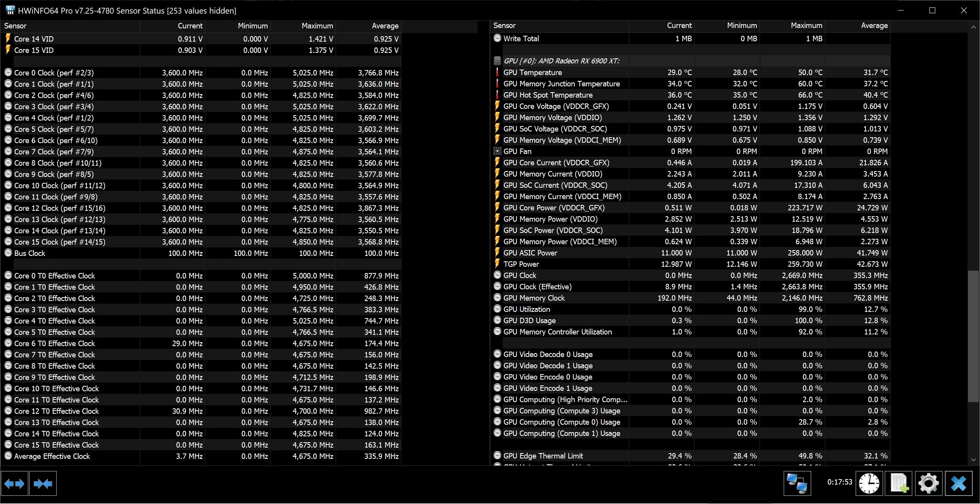Screen dimensions: 980x504
Task: Select the GPU [#0]: AMD Radeon RX 6900 XT header
Action: [x=690, y=61]
